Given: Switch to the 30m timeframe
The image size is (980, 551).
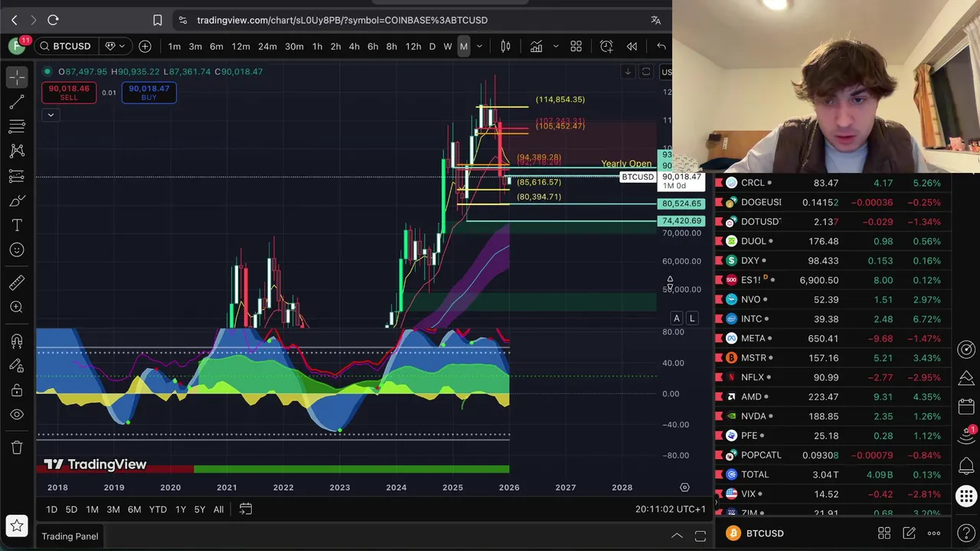Looking at the screenshot, I should [x=294, y=47].
